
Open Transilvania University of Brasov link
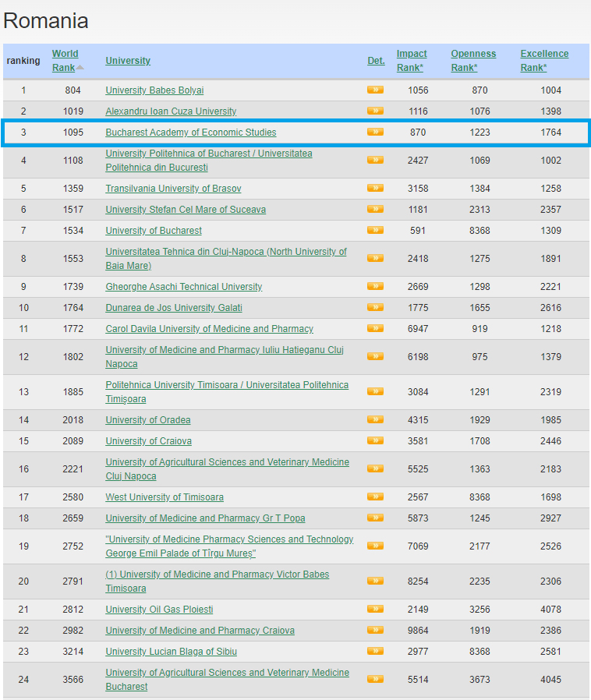tap(173, 189)
